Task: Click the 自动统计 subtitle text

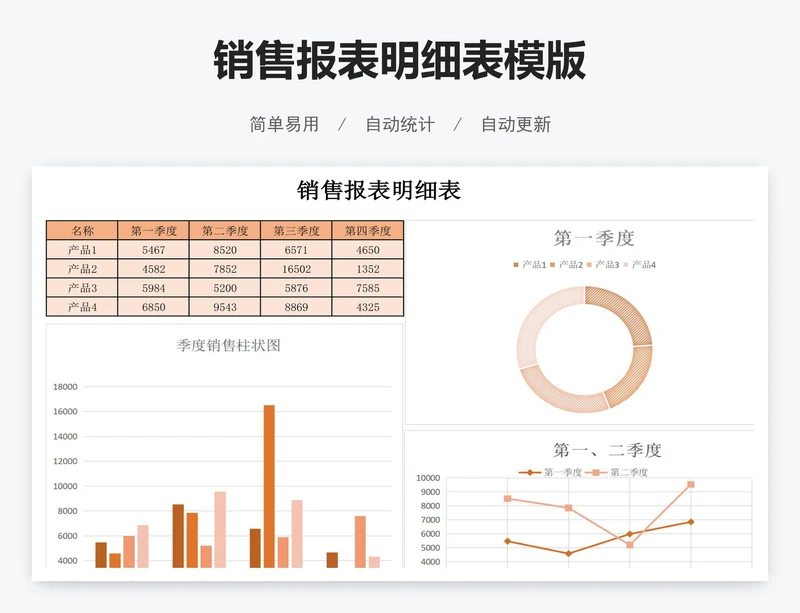Action: coord(400,124)
